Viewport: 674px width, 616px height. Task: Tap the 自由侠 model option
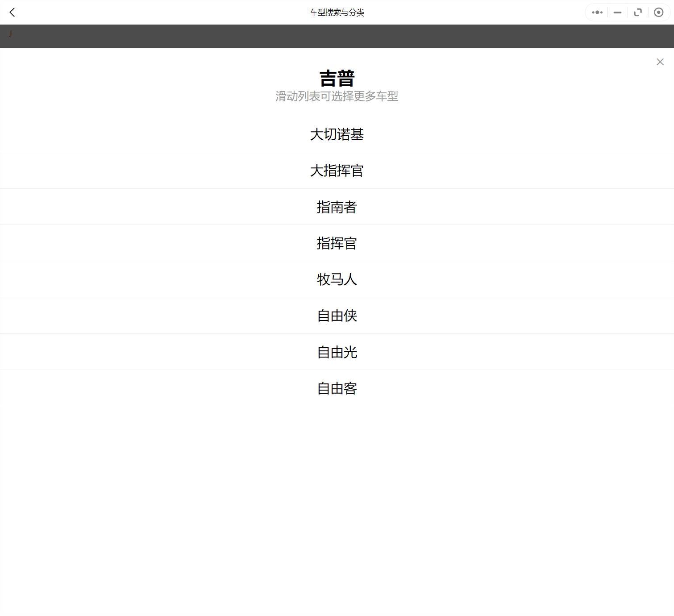click(x=337, y=316)
